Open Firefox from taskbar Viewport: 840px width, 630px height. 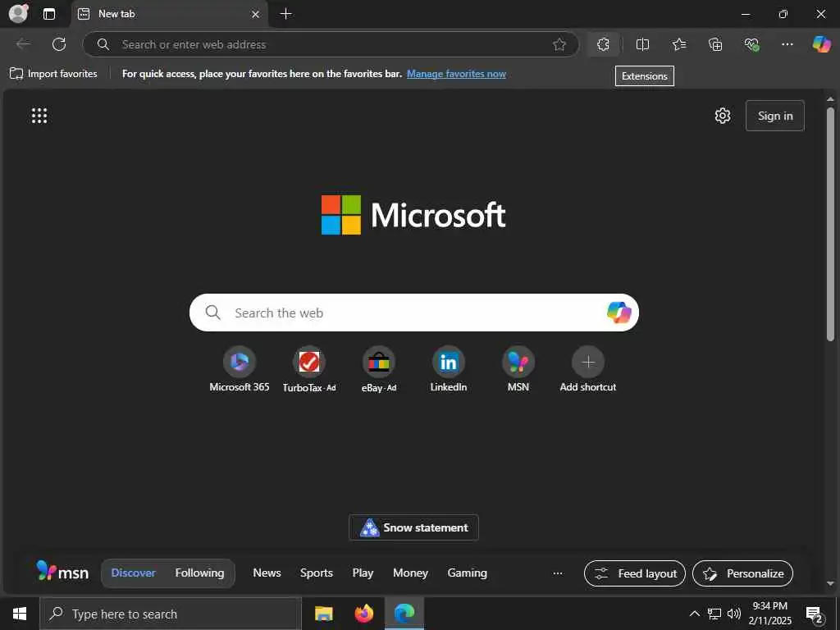363,614
